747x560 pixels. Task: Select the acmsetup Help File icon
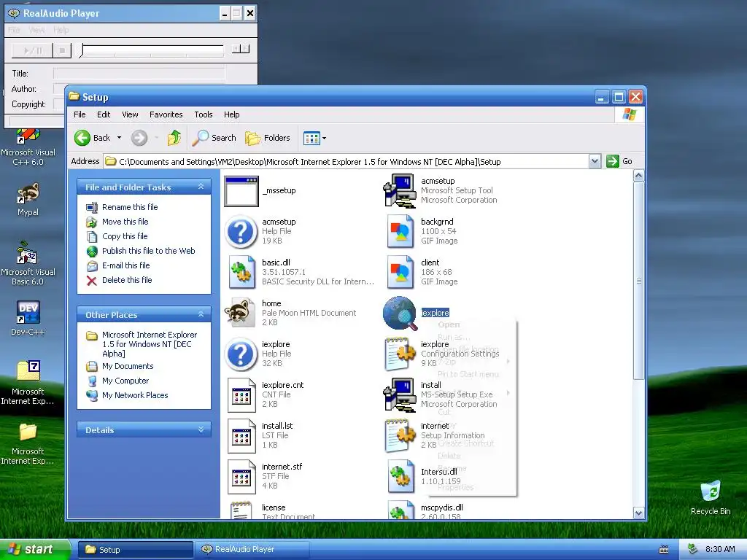tap(241, 232)
